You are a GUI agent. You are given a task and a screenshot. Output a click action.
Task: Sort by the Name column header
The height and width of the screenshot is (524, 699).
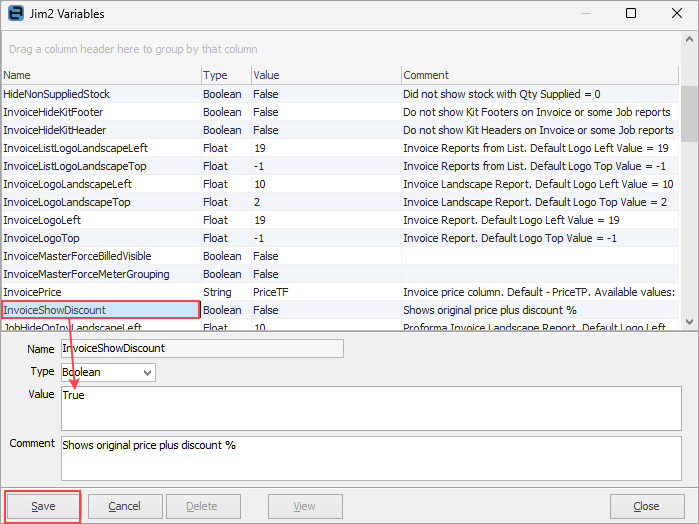coord(100,75)
